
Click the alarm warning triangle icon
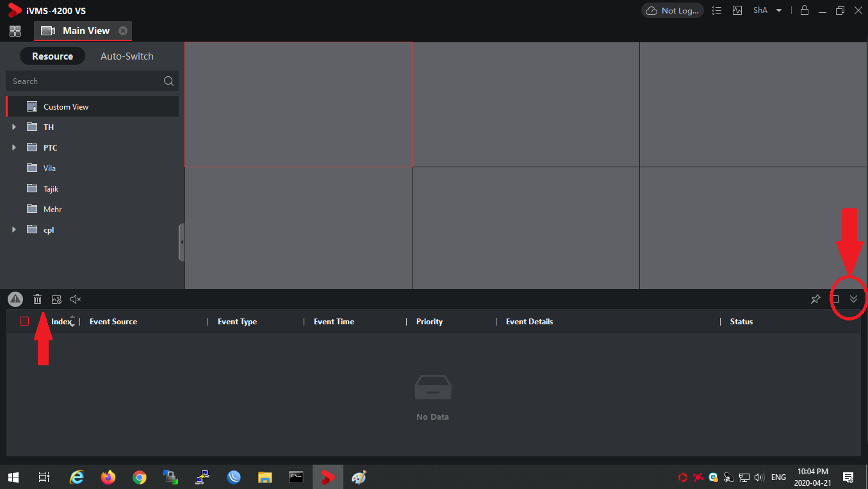tap(15, 299)
